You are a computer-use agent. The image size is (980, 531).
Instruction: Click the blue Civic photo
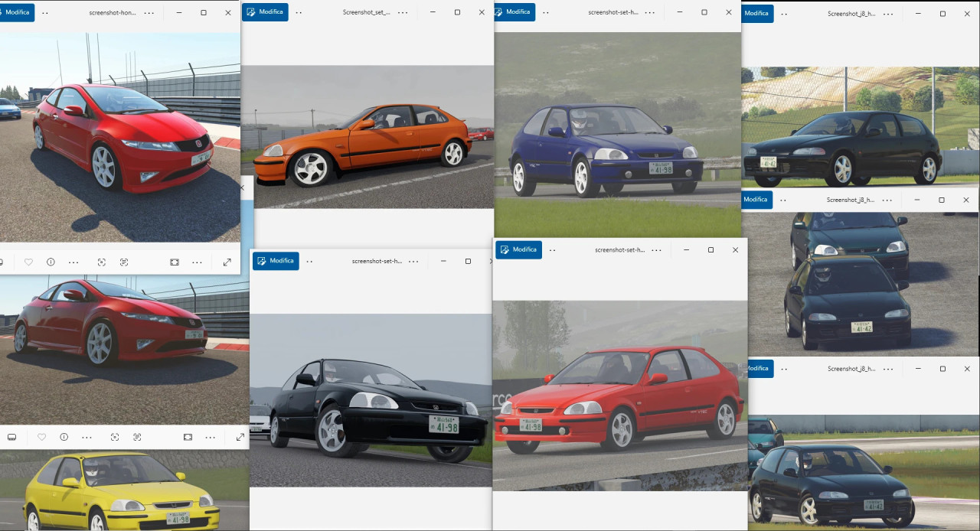pyautogui.click(x=617, y=135)
